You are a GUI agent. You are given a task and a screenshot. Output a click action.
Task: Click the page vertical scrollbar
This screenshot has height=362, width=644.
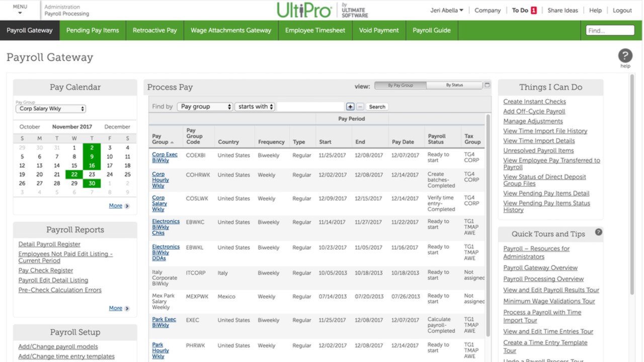[632, 184]
